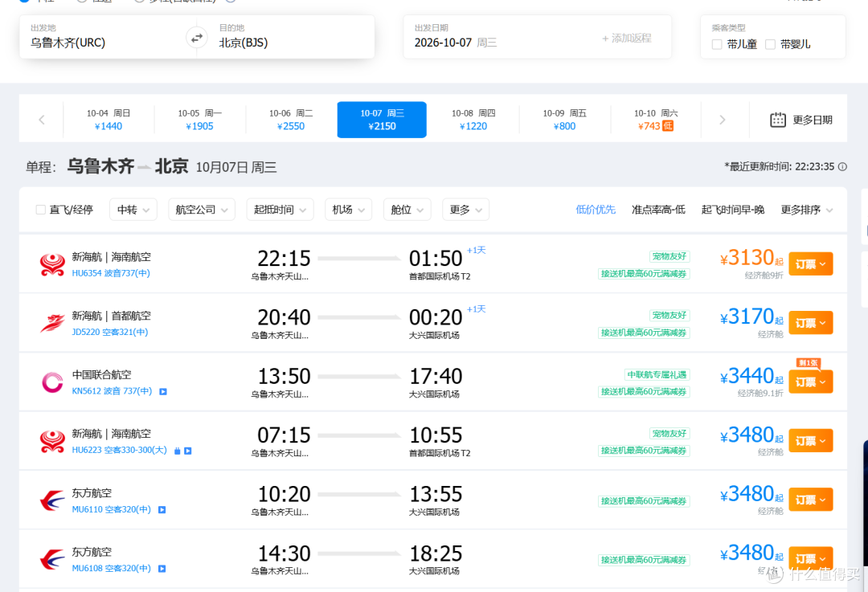868x592 pixels.
Task: Click video icon next to MU6110
Action: coord(162,509)
